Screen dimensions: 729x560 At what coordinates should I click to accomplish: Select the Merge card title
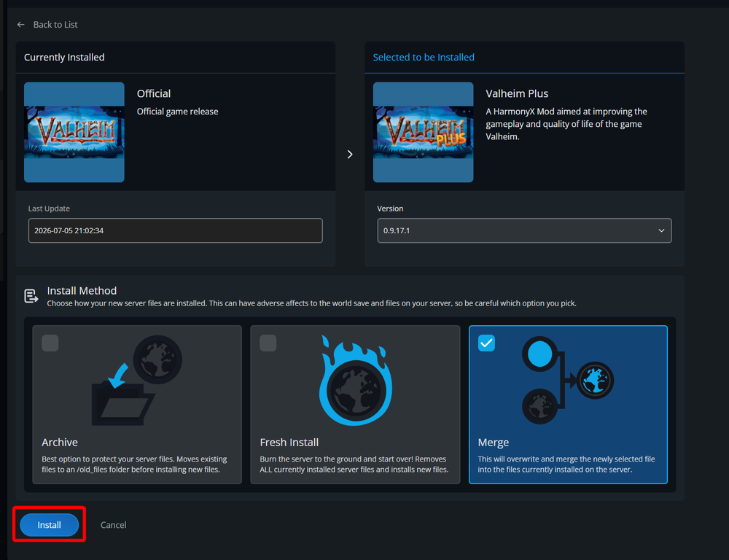(x=494, y=443)
